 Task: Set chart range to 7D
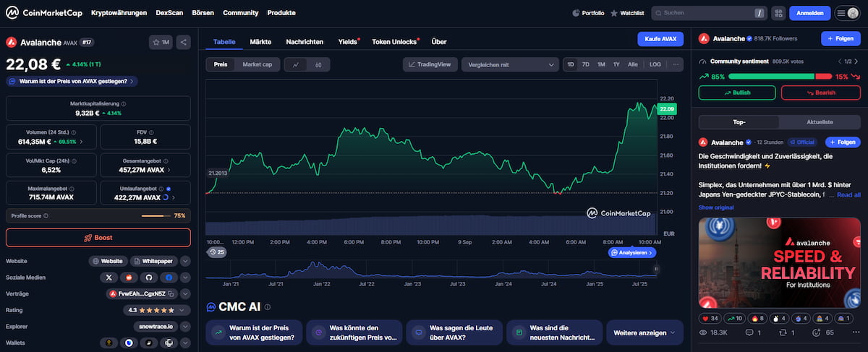(x=586, y=64)
